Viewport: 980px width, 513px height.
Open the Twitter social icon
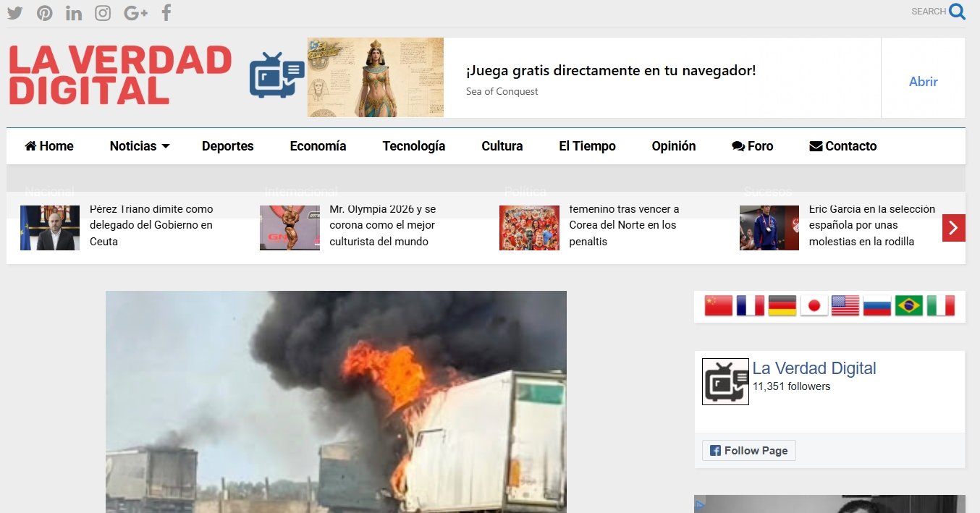(x=15, y=12)
